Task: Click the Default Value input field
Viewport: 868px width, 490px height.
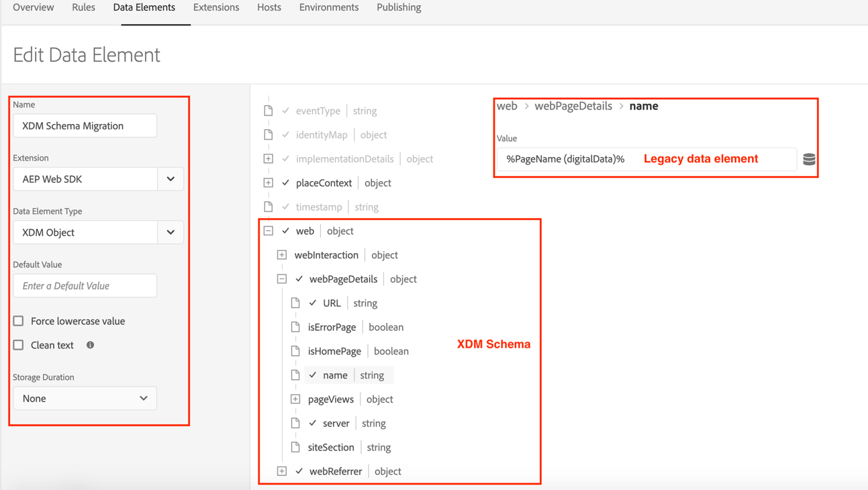Action: pyautogui.click(x=85, y=285)
